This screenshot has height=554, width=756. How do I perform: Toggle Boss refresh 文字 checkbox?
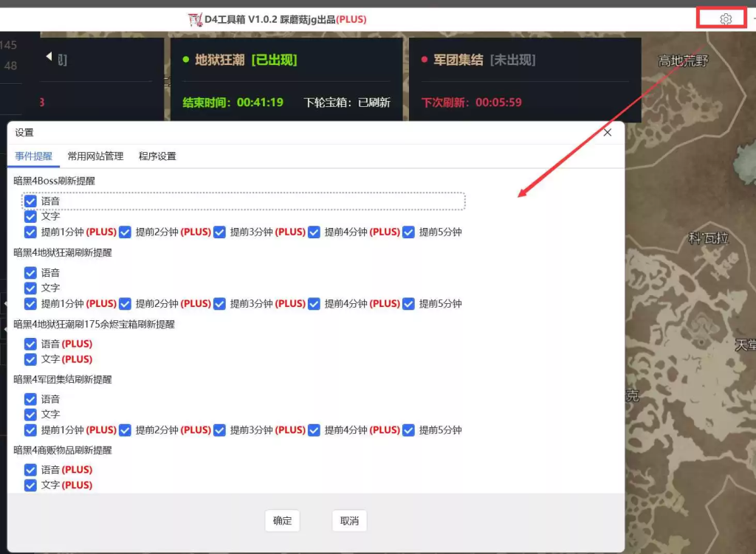30,216
